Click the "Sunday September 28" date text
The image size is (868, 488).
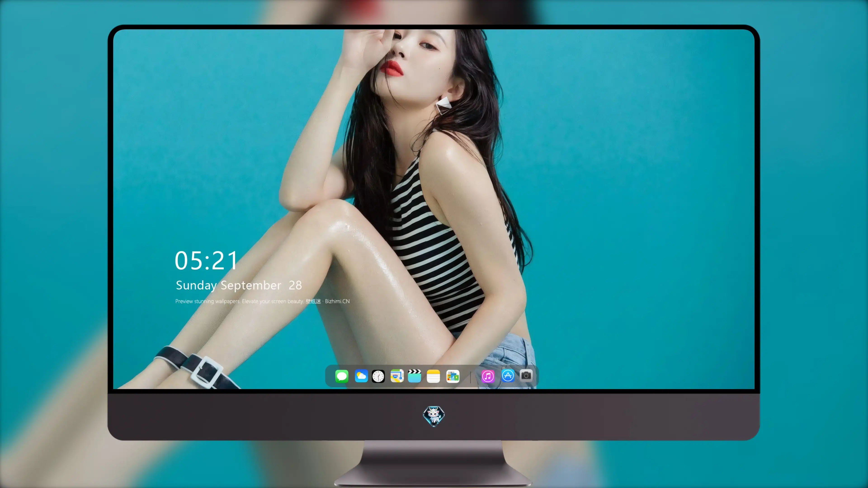[x=239, y=285]
